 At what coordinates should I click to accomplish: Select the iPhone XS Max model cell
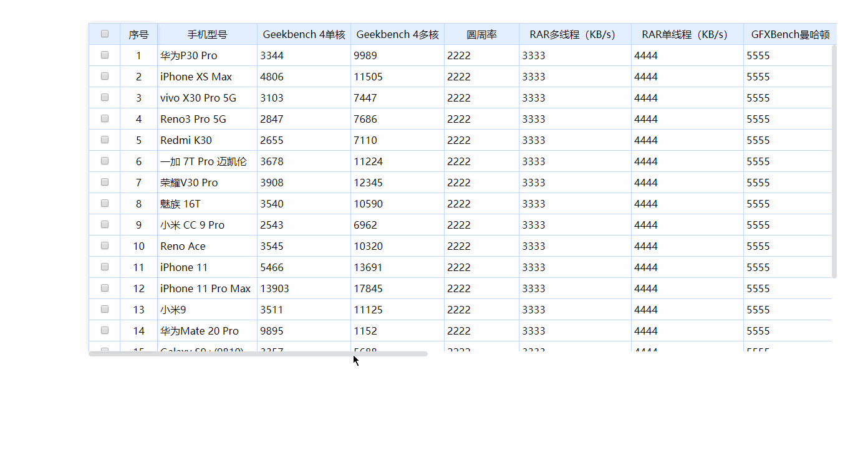point(207,77)
